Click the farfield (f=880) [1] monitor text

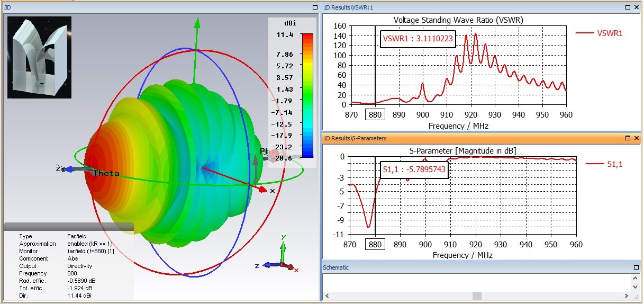[x=90, y=251]
